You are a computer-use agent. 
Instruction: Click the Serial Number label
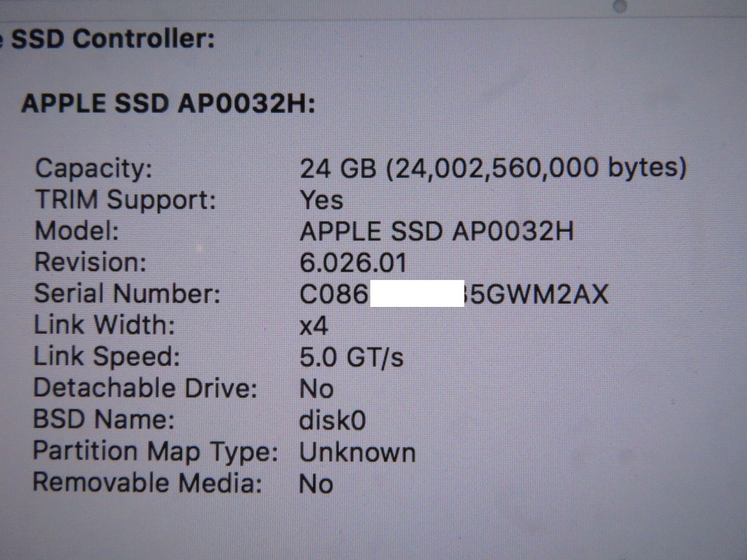point(127,294)
